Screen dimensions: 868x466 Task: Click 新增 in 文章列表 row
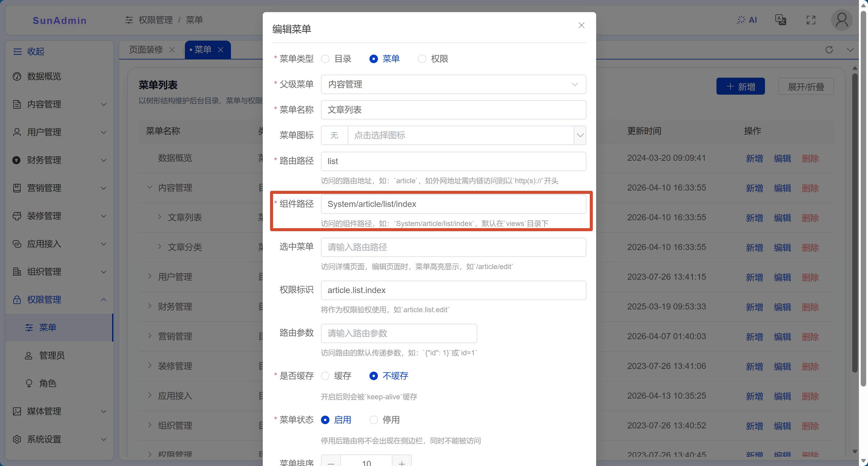coord(754,218)
